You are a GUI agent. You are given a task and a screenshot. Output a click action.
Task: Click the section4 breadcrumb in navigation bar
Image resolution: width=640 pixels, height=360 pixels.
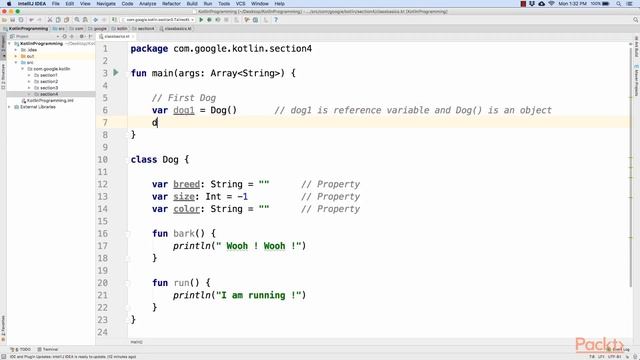pos(143,29)
